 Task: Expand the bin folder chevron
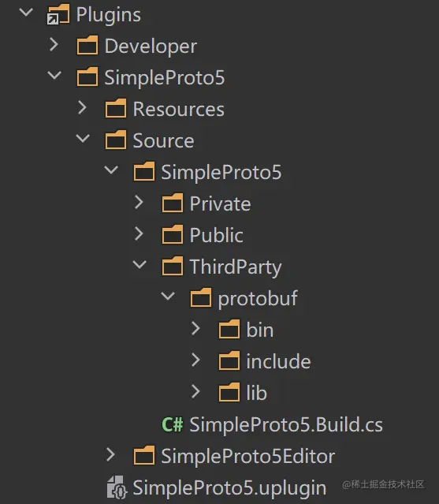[195, 328]
